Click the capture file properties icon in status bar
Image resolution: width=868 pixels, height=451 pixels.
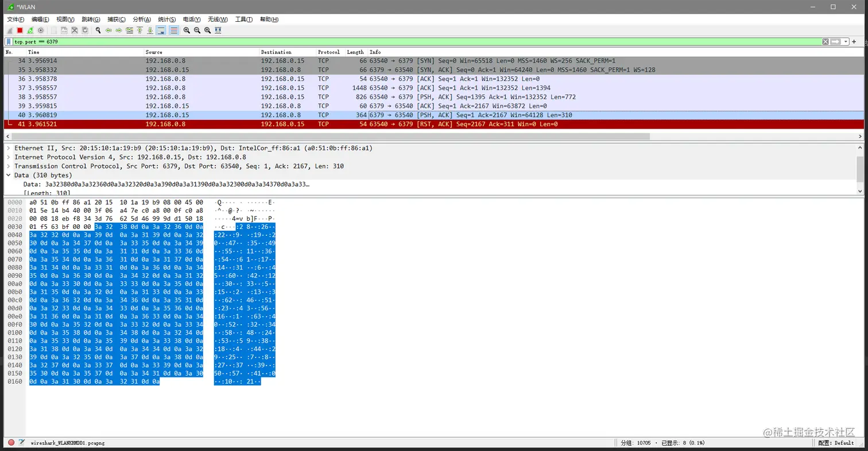click(x=22, y=442)
